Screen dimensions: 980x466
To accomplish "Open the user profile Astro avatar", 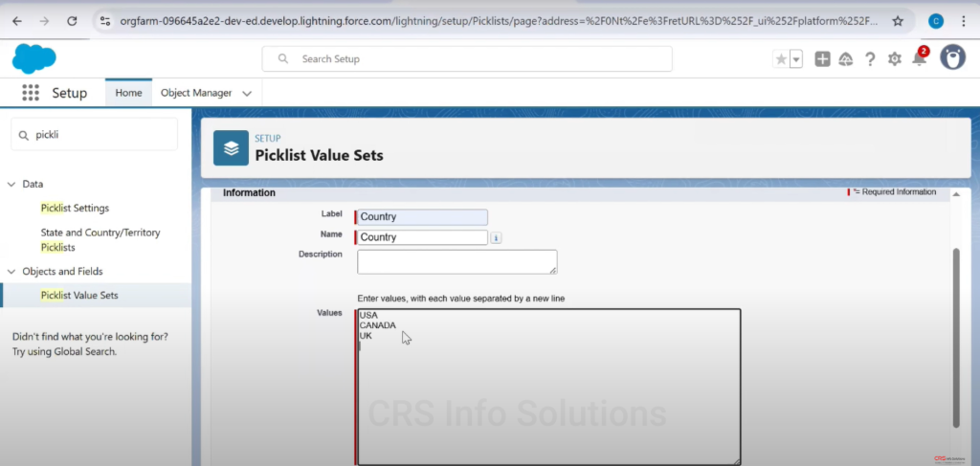I will pyautogui.click(x=952, y=57).
